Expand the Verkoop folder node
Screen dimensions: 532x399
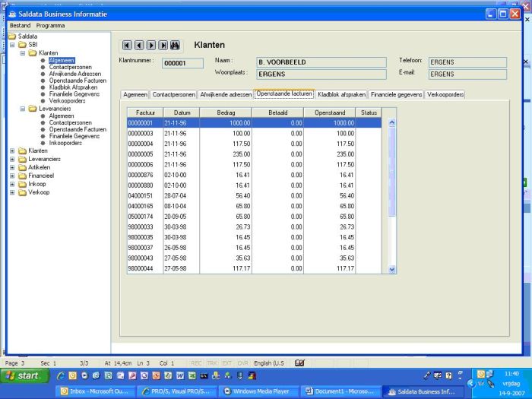[12, 192]
